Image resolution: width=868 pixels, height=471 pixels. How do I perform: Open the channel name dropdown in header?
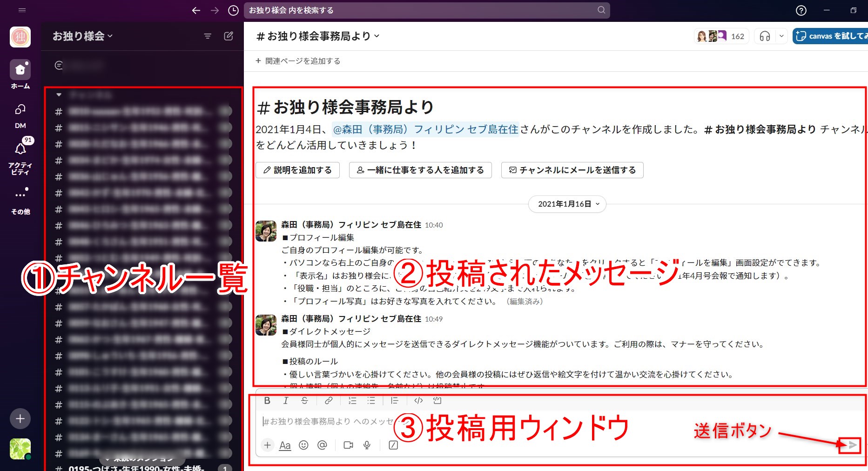318,36
